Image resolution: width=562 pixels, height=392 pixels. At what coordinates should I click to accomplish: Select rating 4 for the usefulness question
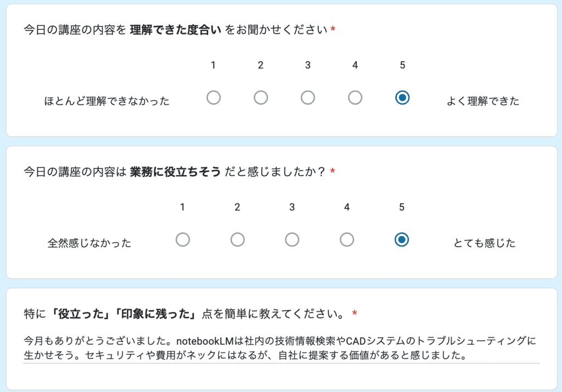click(x=346, y=239)
